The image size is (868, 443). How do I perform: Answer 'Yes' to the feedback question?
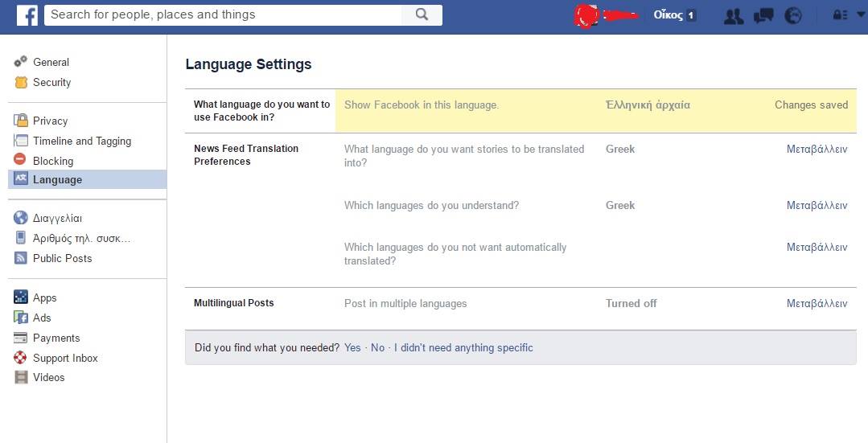(352, 347)
